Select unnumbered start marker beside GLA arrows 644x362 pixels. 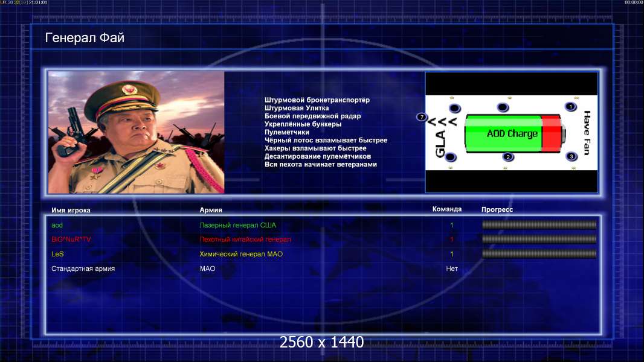pos(455,108)
